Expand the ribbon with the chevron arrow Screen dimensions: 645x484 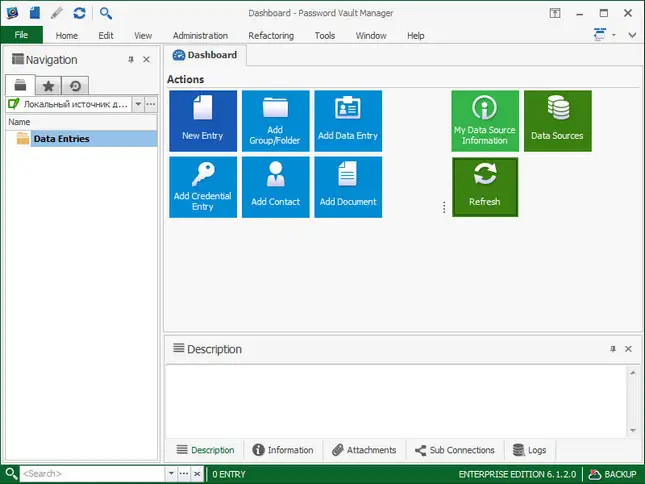632,35
